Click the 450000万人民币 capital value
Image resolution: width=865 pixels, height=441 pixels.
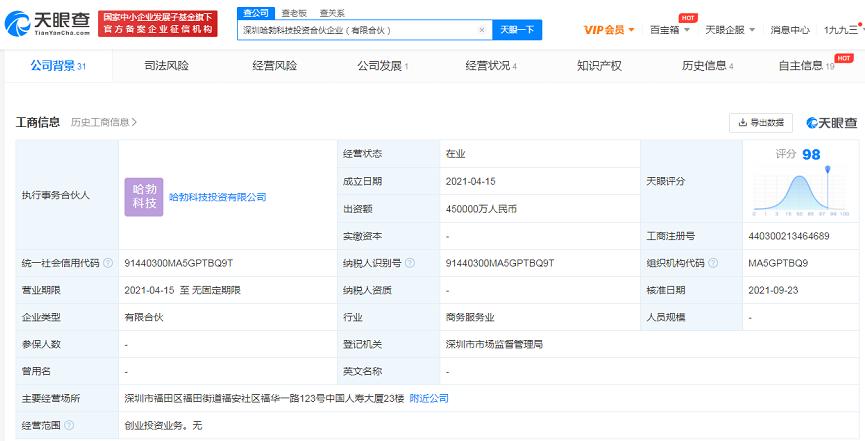pos(481,209)
